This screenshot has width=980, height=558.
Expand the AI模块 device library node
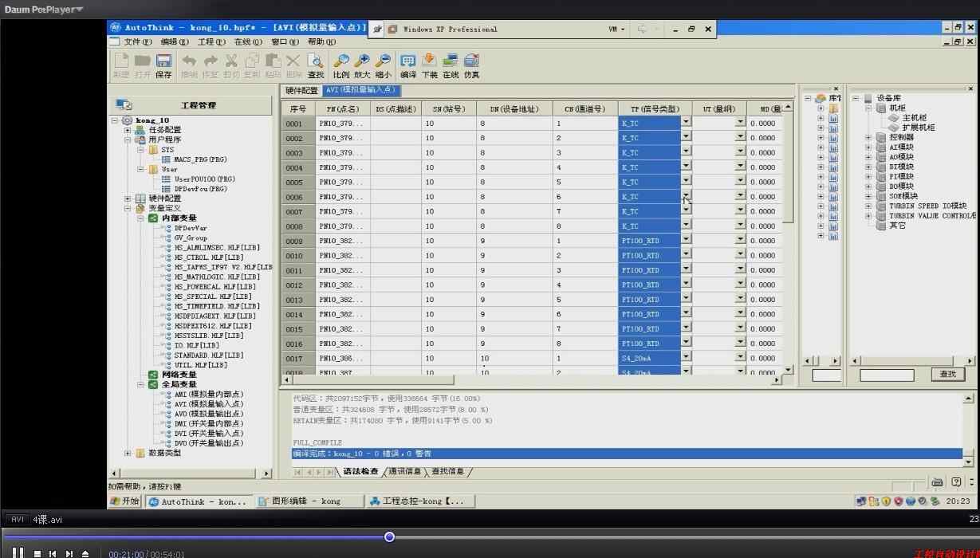pyautogui.click(x=869, y=147)
